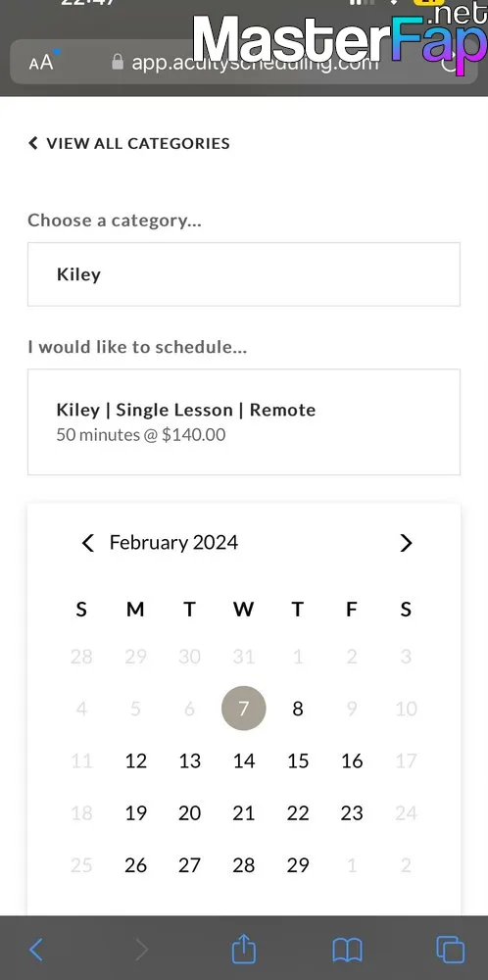Choose February 12 on the calendar

pyautogui.click(x=135, y=760)
